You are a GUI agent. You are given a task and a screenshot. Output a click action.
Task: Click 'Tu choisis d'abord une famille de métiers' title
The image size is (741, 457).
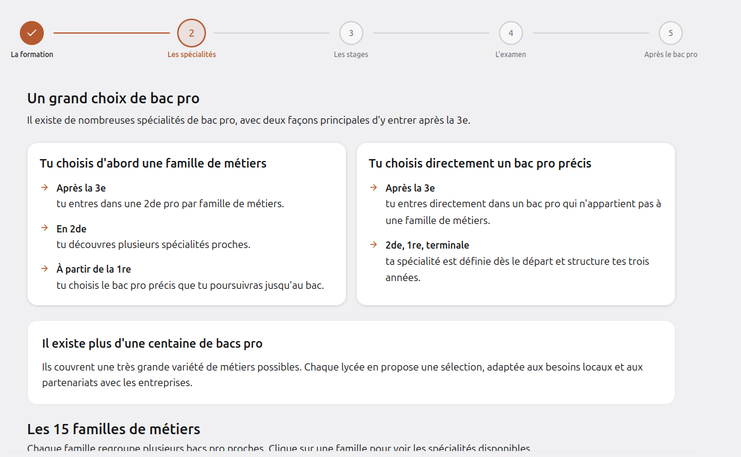pyautogui.click(x=153, y=164)
